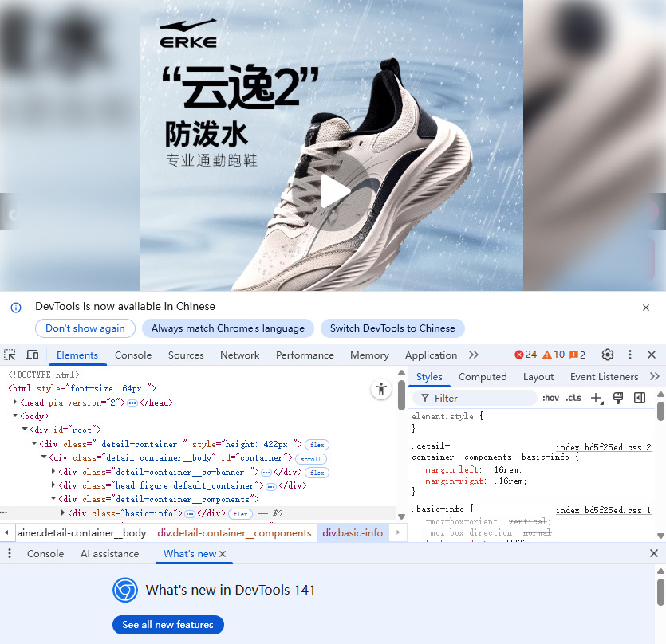666x644 pixels.
Task: Select div.basic-info breadcrumb
Action: [x=353, y=532]
